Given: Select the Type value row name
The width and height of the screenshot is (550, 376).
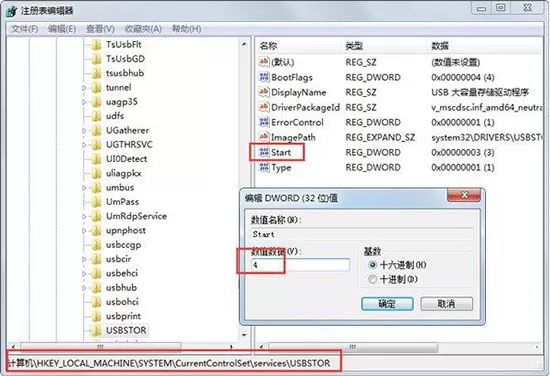Looking at the screenshot, I should [x=281, y=168].
